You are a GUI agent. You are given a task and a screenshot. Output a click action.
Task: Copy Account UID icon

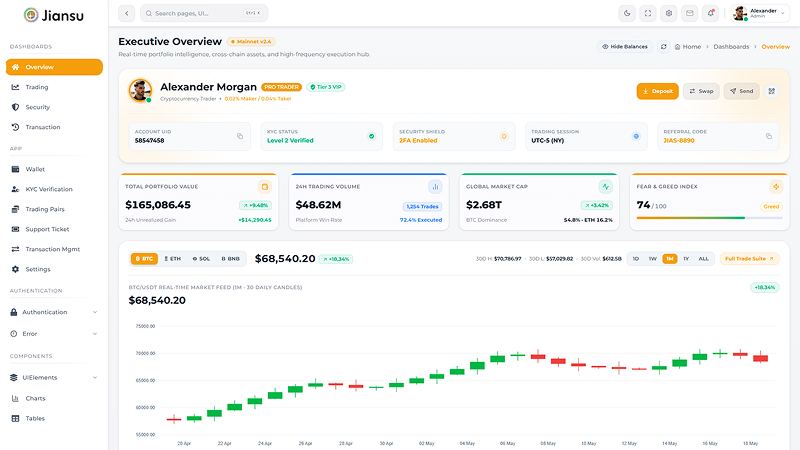click(240, 136)
